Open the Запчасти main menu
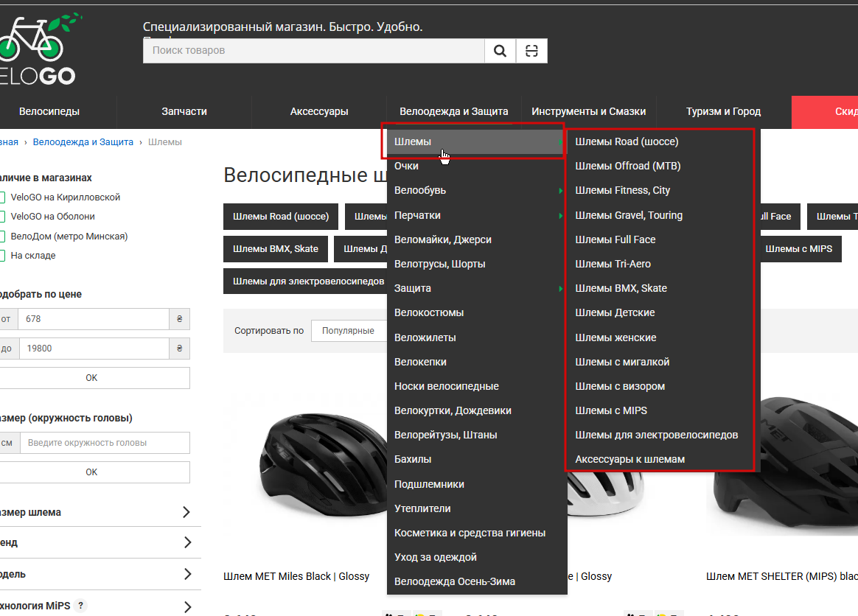Viewport: 858px width, 616px height. (184, 111)
